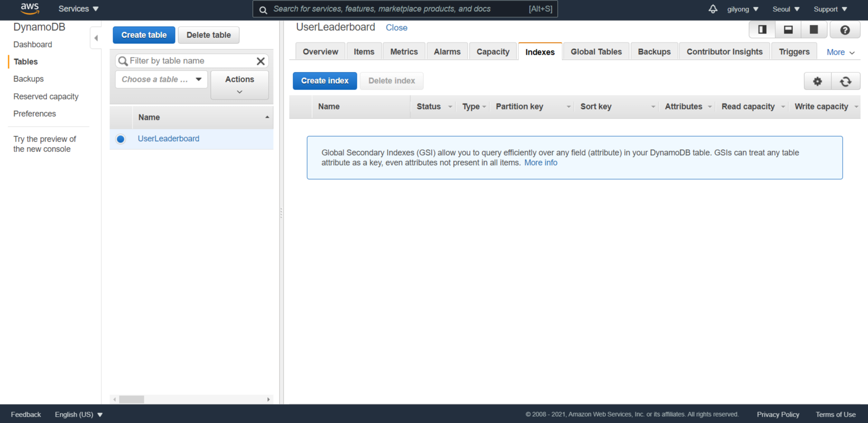This screenshot has width=868, height=423.
Task: Click the filter magnifier icon in table list
Action: [123, 61]
